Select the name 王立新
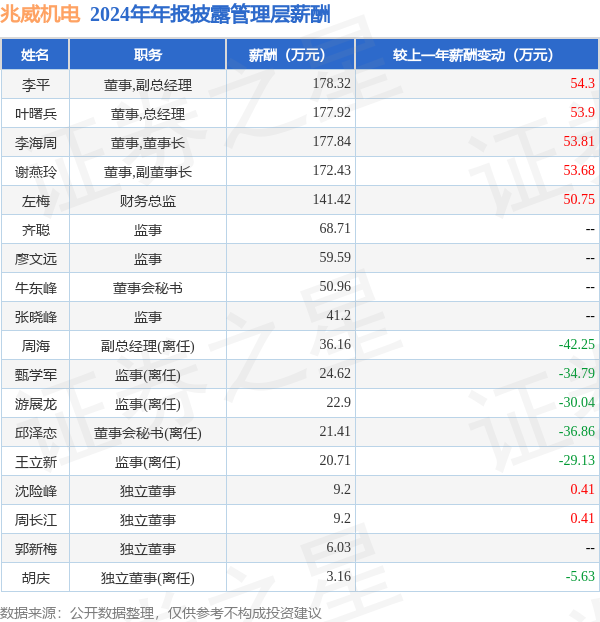The width and height of the screenshot is (600, 622). point(35,462)
